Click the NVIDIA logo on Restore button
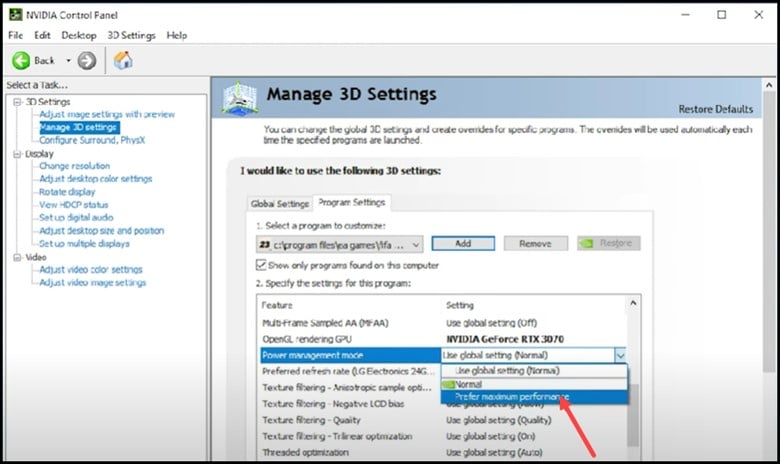Screen dimensions: 780x464 [592, 243]
